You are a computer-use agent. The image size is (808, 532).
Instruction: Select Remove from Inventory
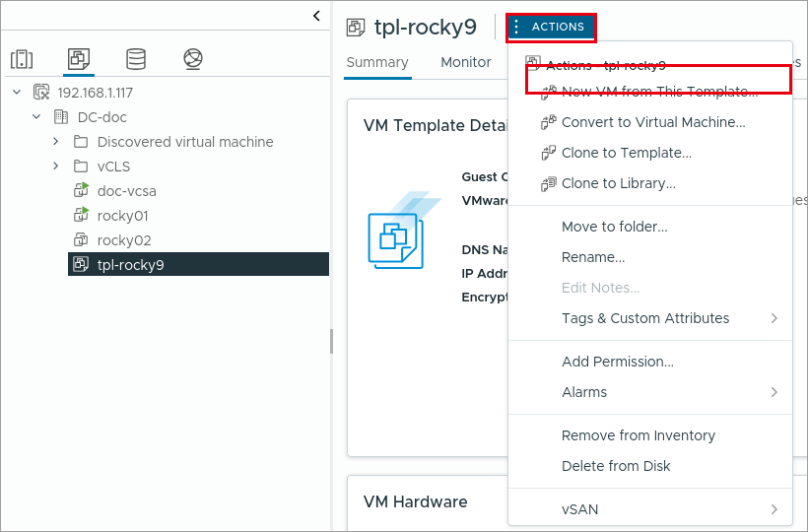click(x=649, y=435)
